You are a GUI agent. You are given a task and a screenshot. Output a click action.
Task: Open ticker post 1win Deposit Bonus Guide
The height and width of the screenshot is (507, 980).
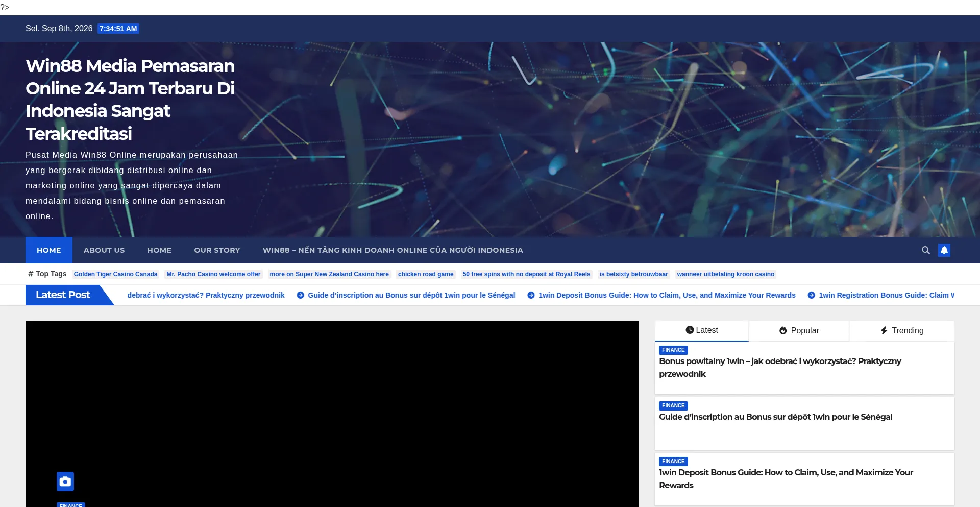coord(667,295)
